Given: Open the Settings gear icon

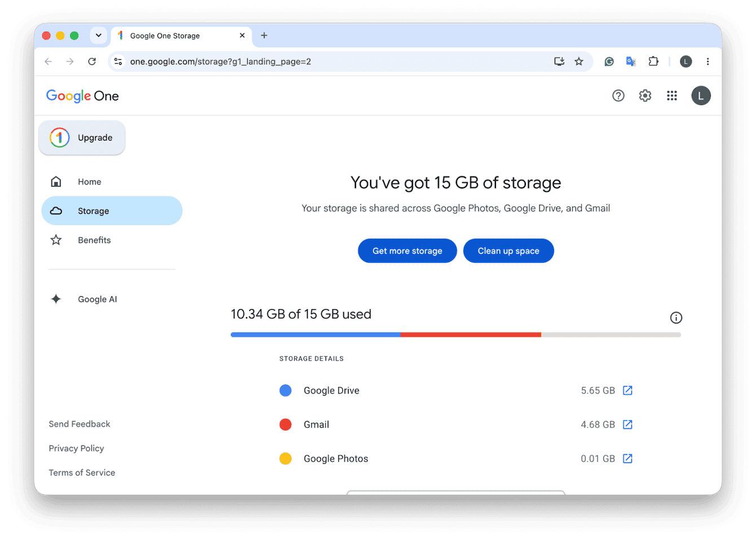Looking at the screenshot, I should click(645, 96).
